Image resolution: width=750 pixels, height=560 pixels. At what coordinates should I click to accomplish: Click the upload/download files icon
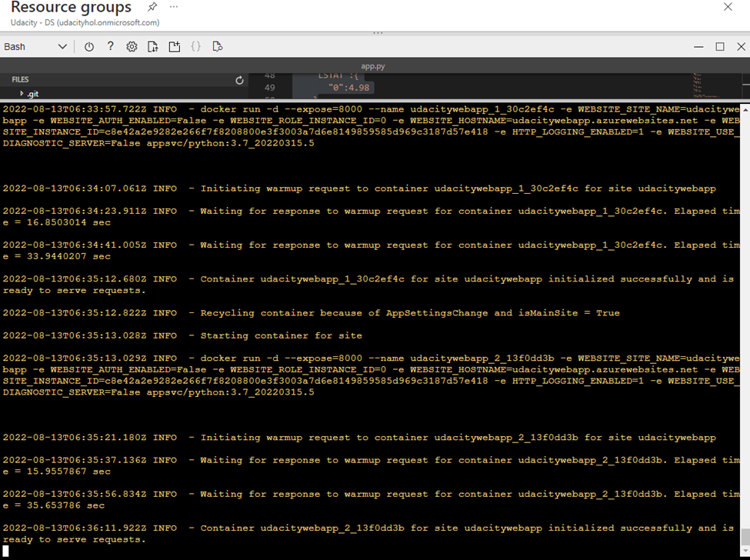coord(152,46)
